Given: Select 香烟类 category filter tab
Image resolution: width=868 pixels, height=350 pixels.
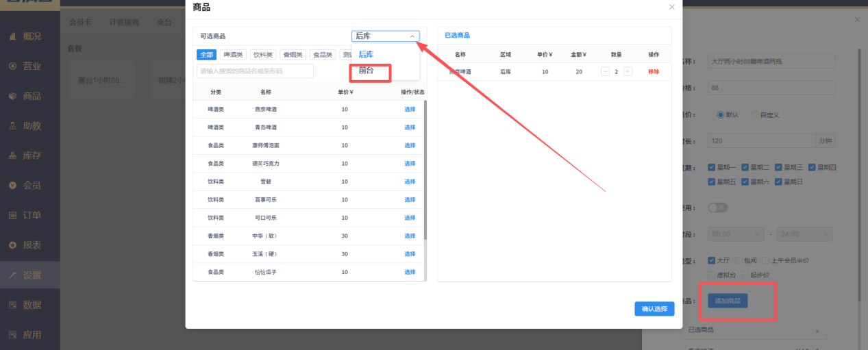Looking at the screenshot, I should [x=293, y=55].
